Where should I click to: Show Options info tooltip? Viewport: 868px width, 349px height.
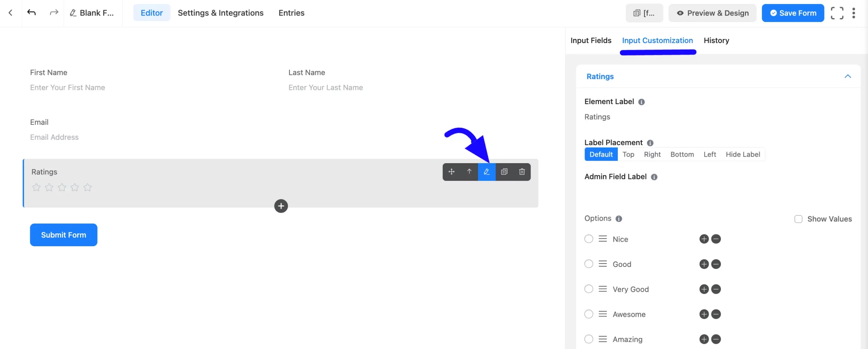[x=618, y=219]
